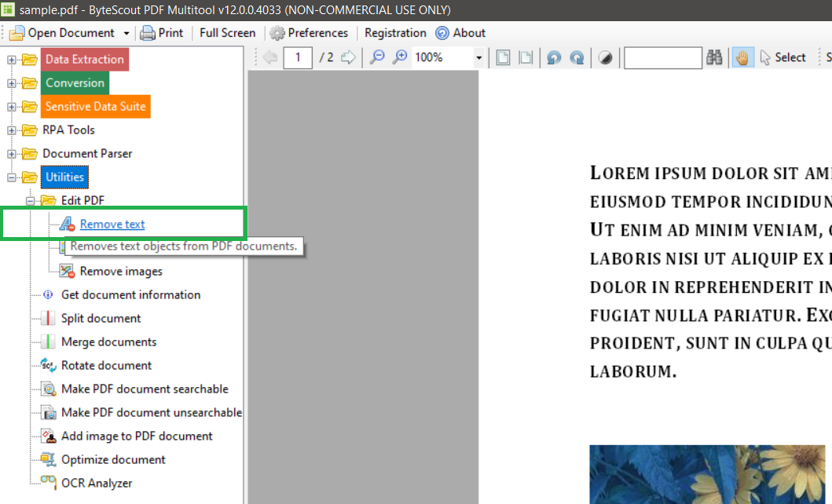Click the Remove text icon
The height and width of the screenshot is (504, 832).
click(x=66, y=225)
